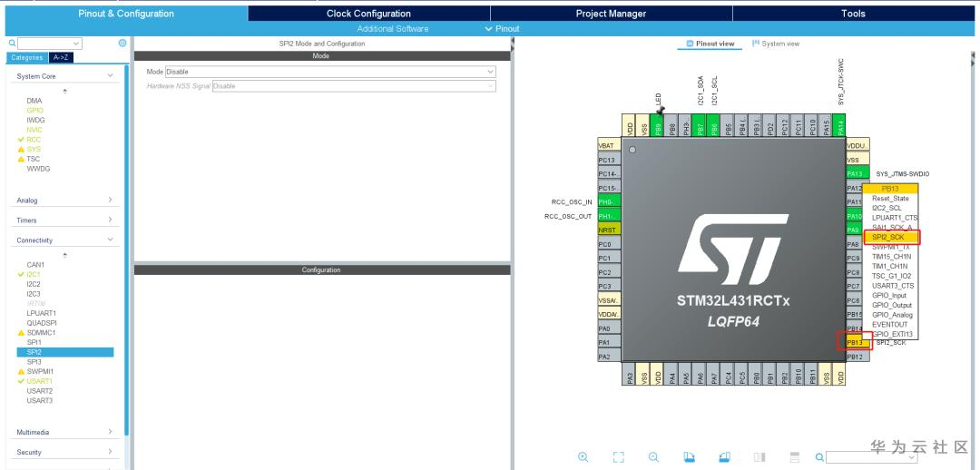Screen dimensions: 980x470
Task: Click the NRST pin on the chip
Action: [610, 230]
